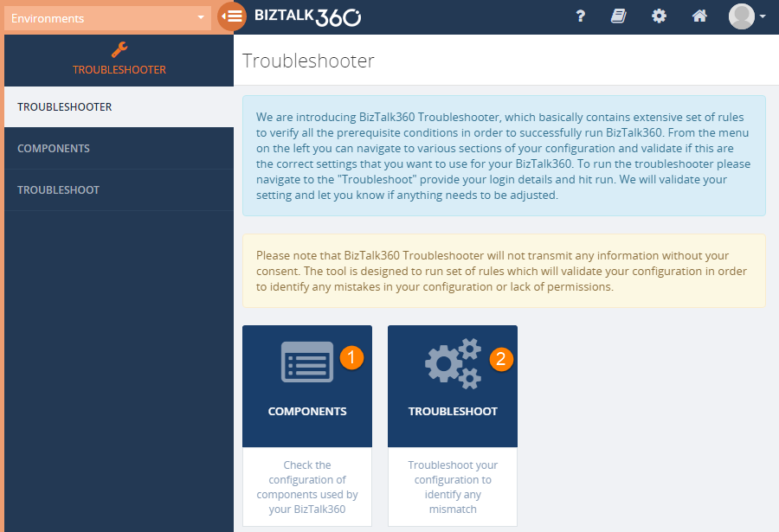The width and height of the screenshot is (779, 532).
Task: Click the orange TROUBLESHOOTER sidebar header text
Action: [x=119, y=69]
